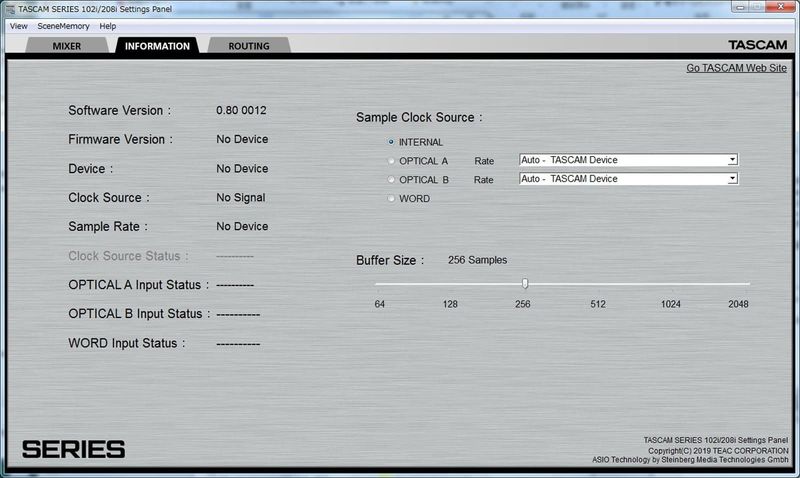Switch to the MIXER tab
Image resolution: width=800 pixels, height=478 pixels.
click(x=67, y=46)
